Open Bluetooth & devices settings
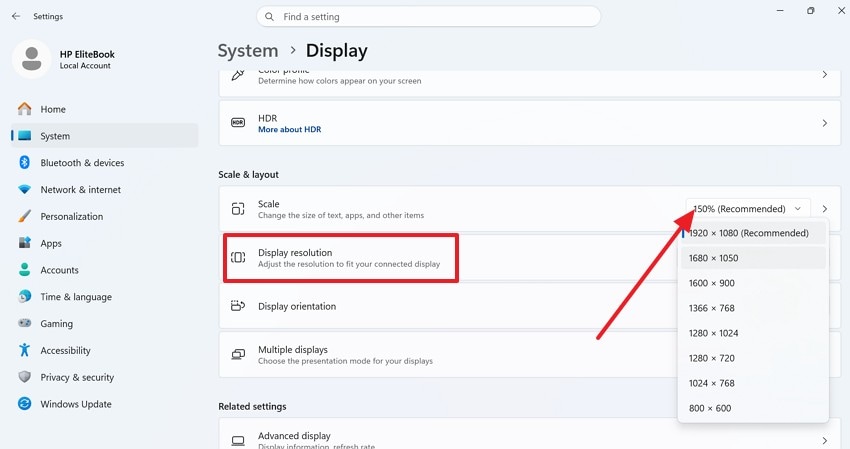Viewport: 850px width, 449px height. click(x=105, y=163)
